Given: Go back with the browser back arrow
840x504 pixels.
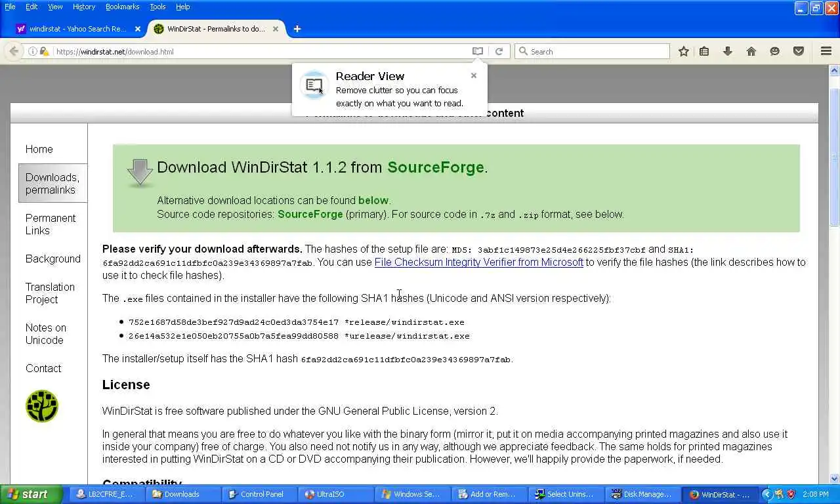Looking at the screenshot, I should point(14,51).
